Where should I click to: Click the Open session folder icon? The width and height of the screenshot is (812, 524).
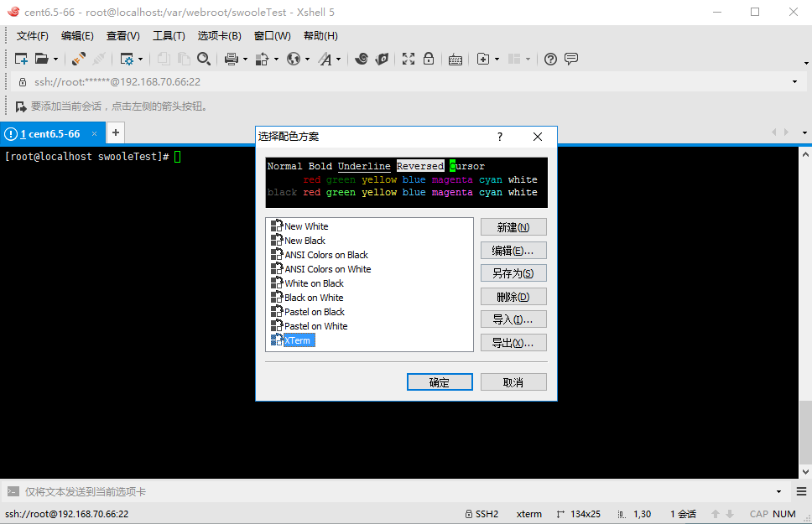click(x=41, y=59)
